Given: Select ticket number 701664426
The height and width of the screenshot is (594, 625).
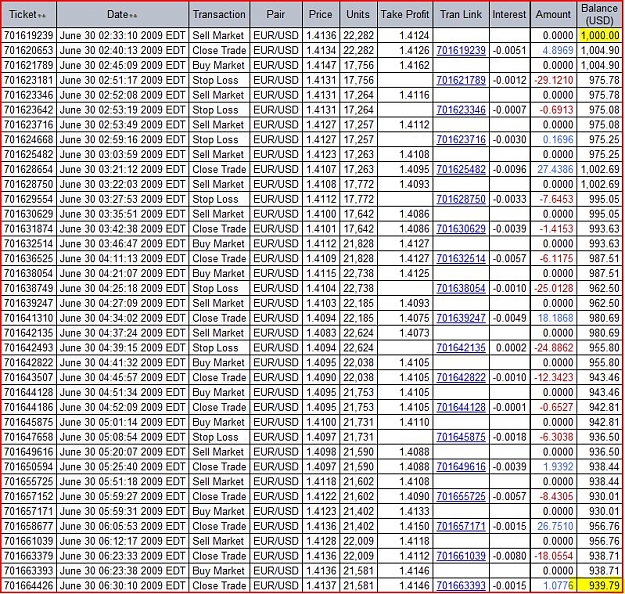Looking at the screenshot, I should pyautogui.click(x=29, y=586).
